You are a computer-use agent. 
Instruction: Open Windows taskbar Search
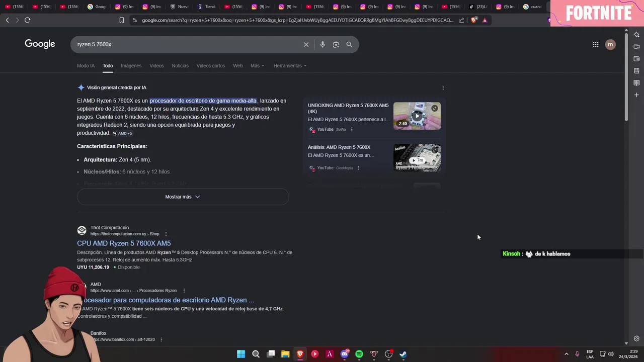256,354
